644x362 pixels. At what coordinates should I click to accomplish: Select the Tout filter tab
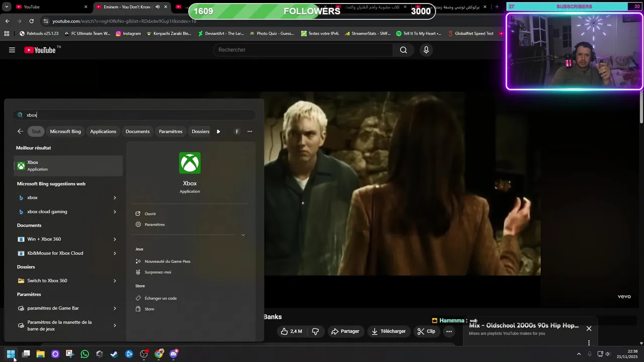36,131
